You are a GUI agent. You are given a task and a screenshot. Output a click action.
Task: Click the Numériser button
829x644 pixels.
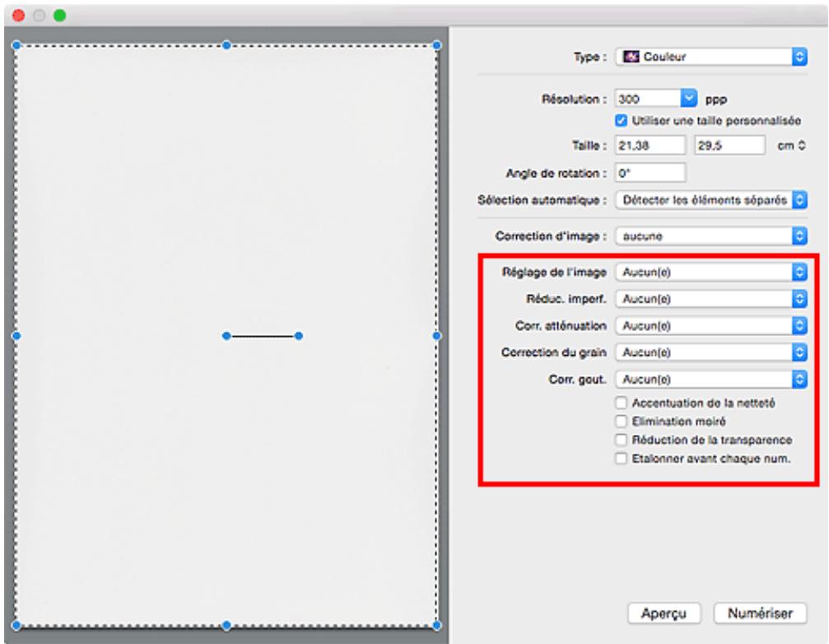tap(761, 613)
